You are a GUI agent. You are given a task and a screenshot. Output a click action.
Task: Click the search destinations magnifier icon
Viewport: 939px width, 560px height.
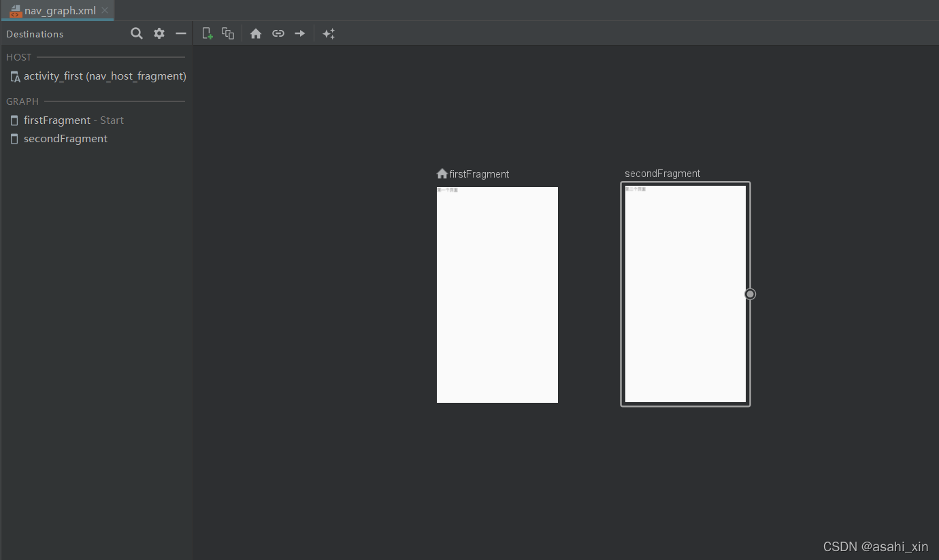(x=137, y=33)
